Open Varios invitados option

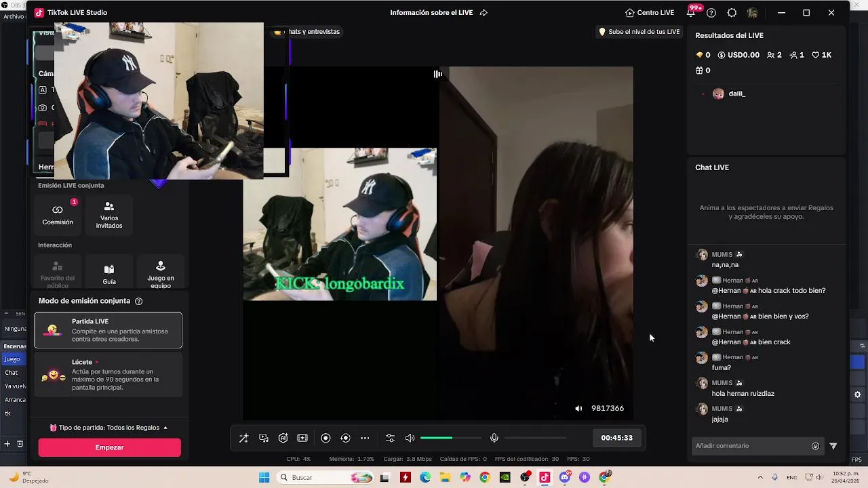coord(109,213)
